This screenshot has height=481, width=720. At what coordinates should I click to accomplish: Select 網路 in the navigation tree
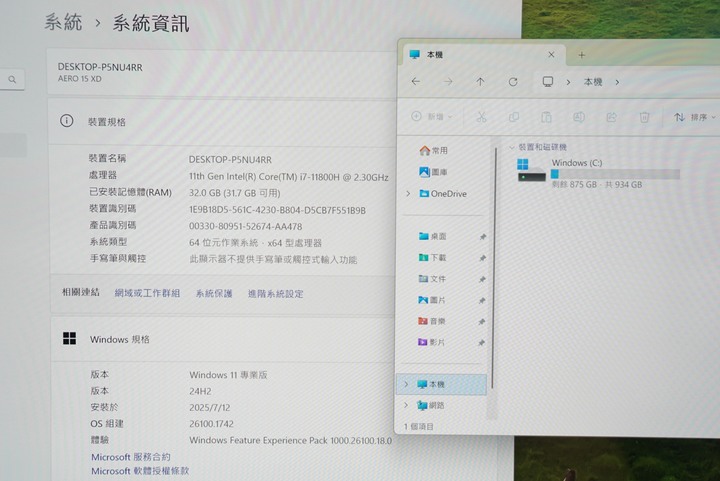[430, 405]
